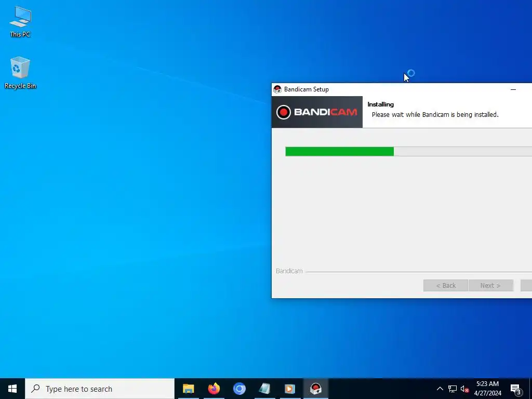532x399 pixels.
Task: Click the Installing heading text
Action: [381, 104]
